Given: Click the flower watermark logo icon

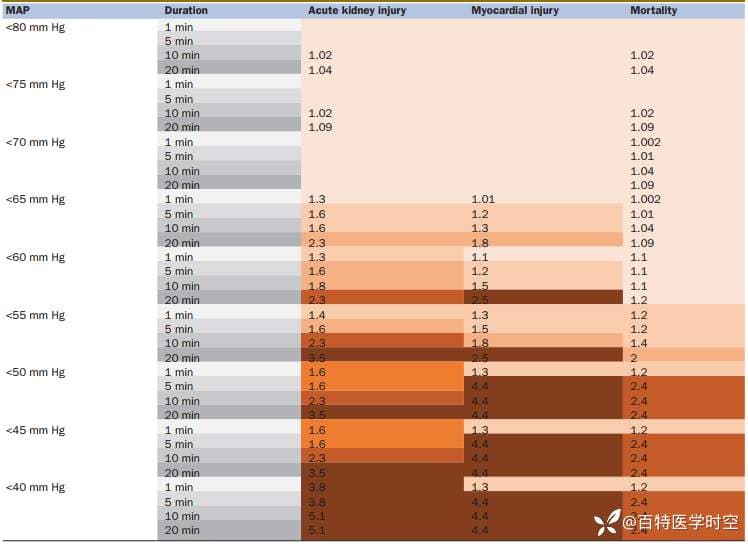Looking at the screenshot, I should pos(606,521).
